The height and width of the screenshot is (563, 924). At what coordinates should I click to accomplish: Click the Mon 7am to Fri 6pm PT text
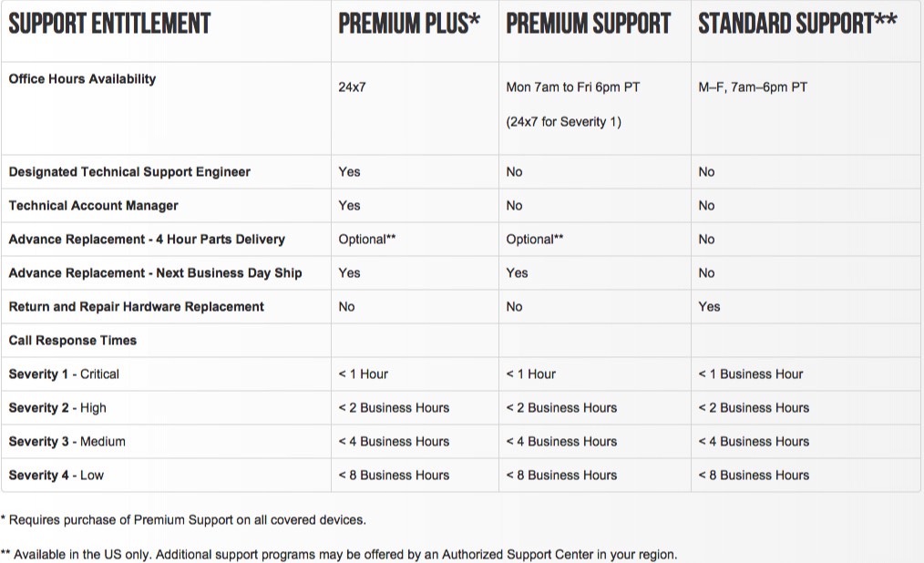[x=573, y=87]
